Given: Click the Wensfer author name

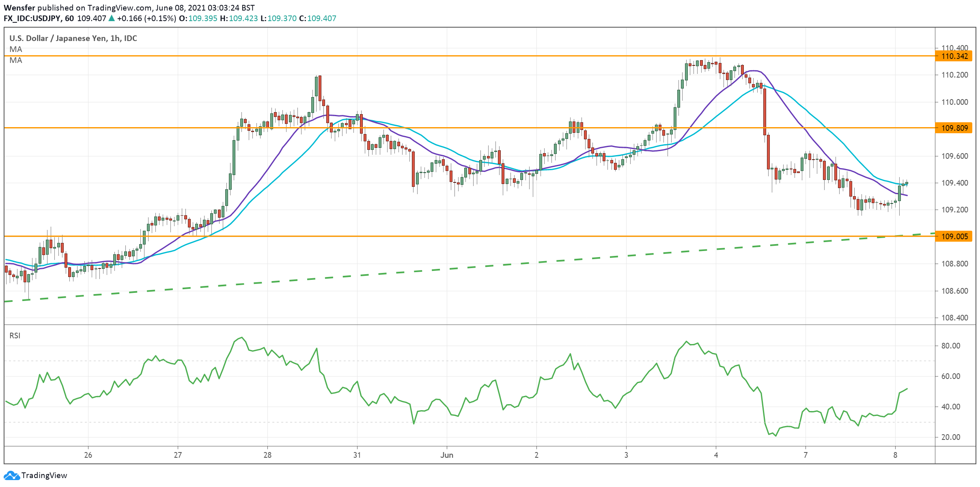Looking at the screenshot, I should [19, 8].
